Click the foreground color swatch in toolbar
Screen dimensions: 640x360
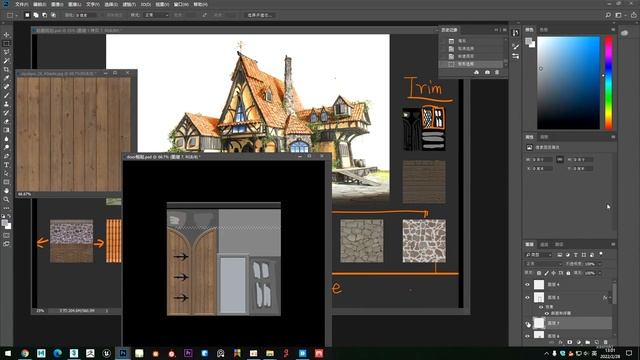click(x=4, y=222)
